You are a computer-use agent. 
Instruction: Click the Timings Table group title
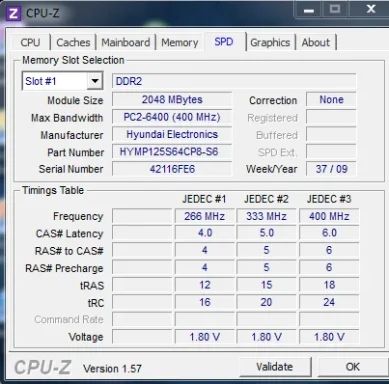53,190
